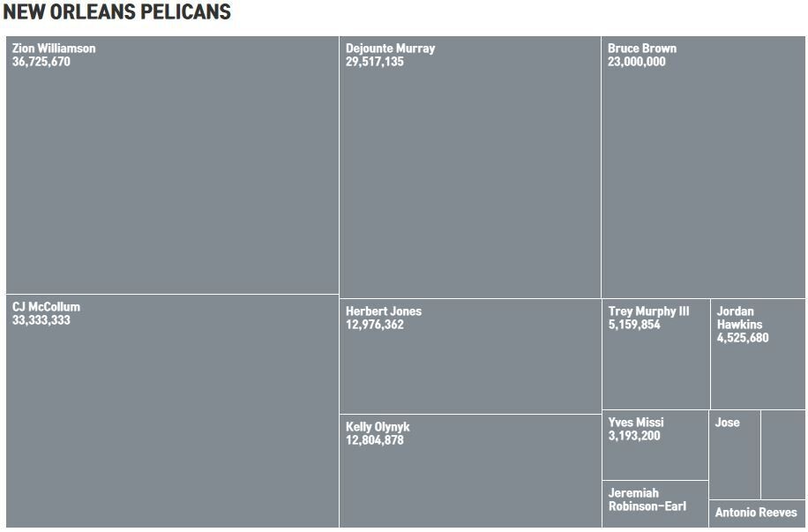Screen dimensions: 808x532
Task: Select the Antonio Reeves block
Action: pos(757,514)
